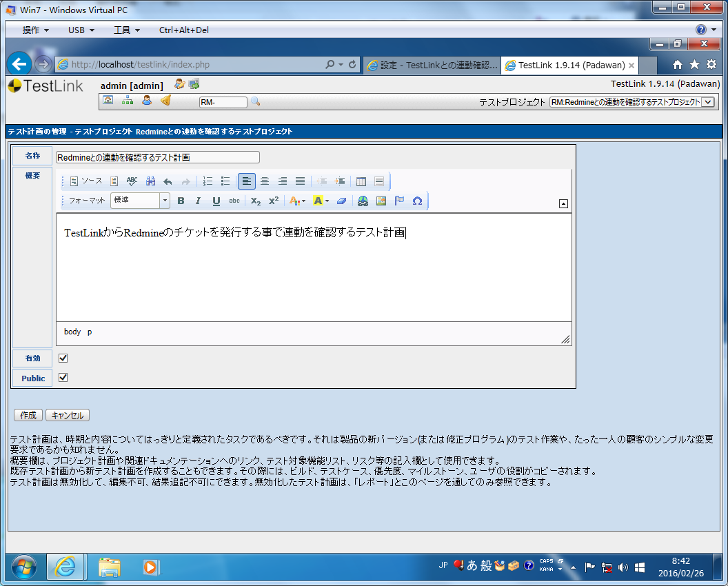Screen dimensions: 728x586
Task: Toggle the Public checkbox
Action: point(63,378)
